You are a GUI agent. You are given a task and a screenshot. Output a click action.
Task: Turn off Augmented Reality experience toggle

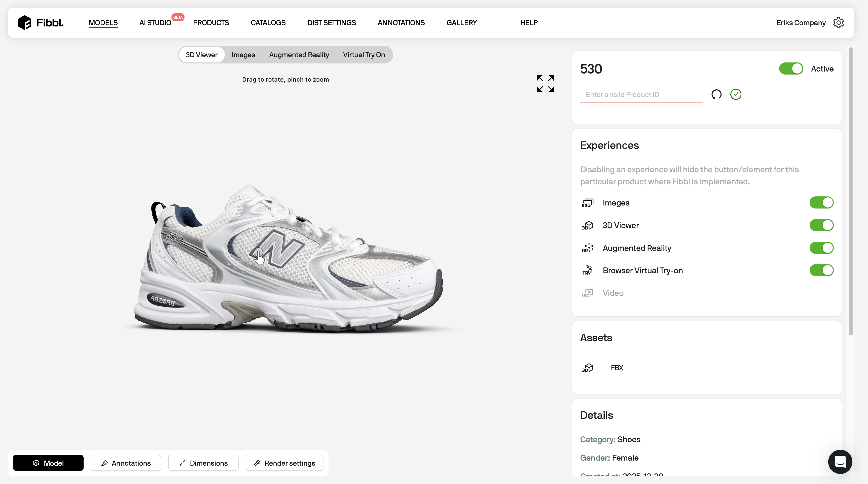(x=821, y=248)
